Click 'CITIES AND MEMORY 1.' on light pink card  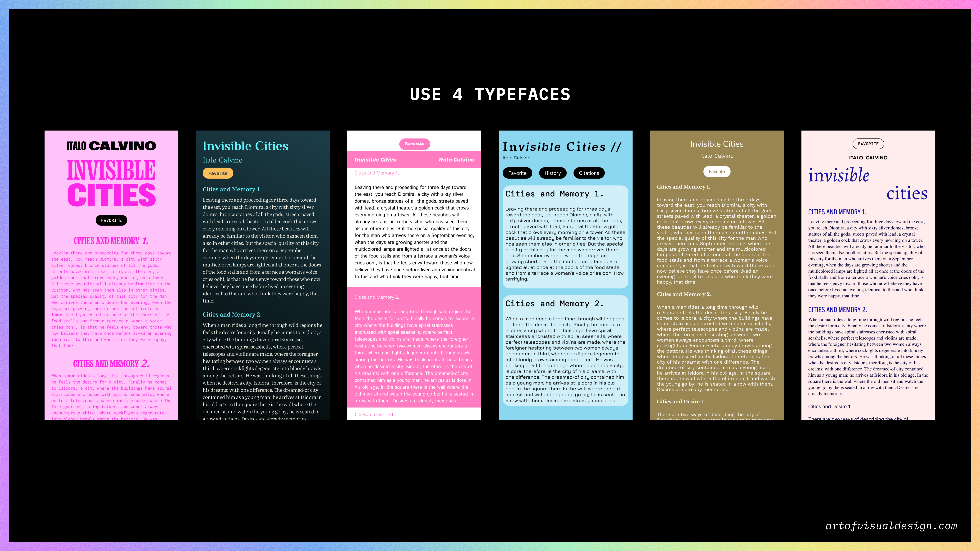point(837,212)
